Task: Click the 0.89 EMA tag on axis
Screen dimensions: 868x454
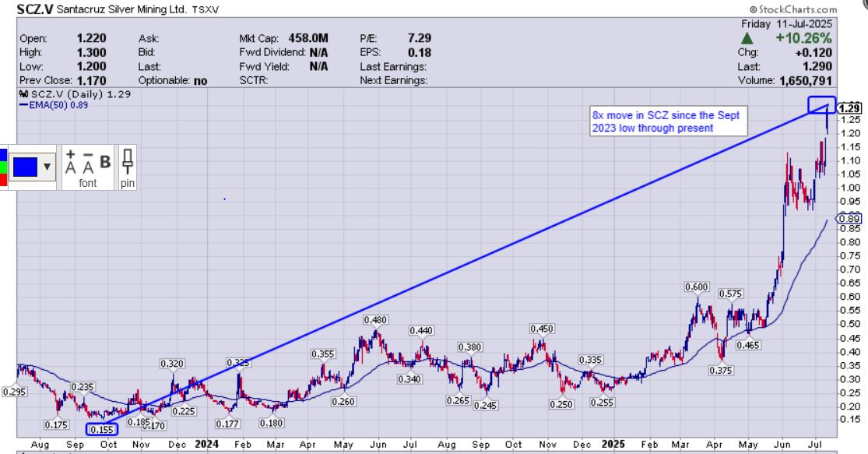Action: click(850, 220)
